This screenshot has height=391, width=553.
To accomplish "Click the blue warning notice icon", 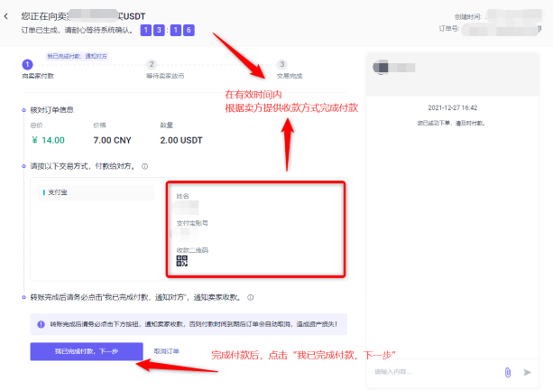I will coord(41,324).
